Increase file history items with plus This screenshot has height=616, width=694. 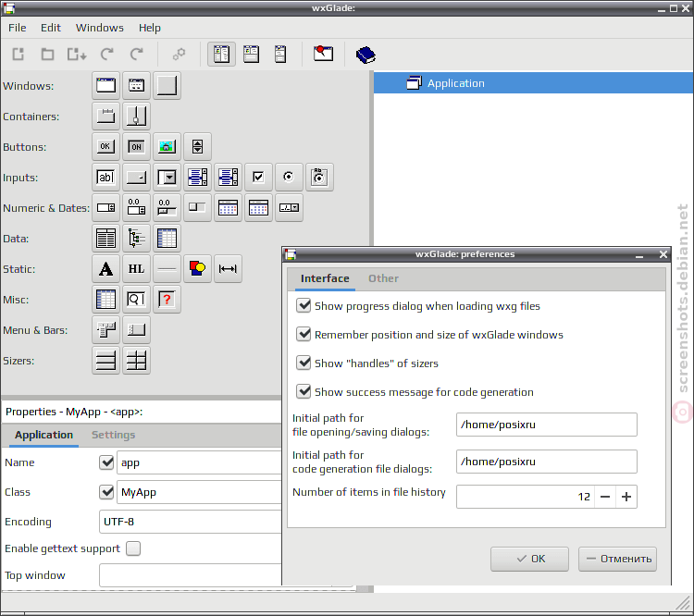pyautogui.click(x=626, y=497)
